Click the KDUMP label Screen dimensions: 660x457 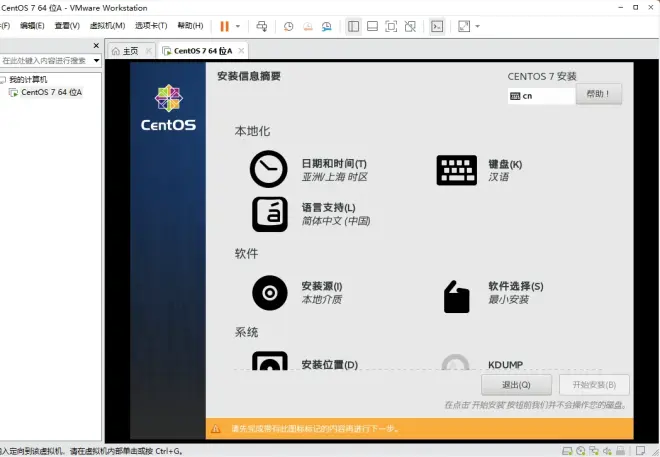(x=506, y=364)
